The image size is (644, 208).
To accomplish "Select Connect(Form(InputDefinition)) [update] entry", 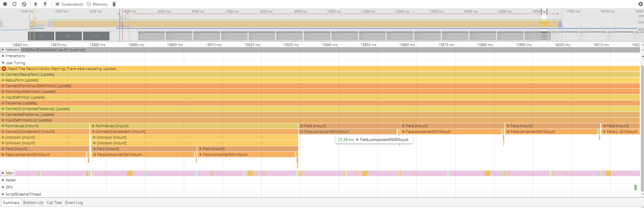I will (x=320, y=86).
